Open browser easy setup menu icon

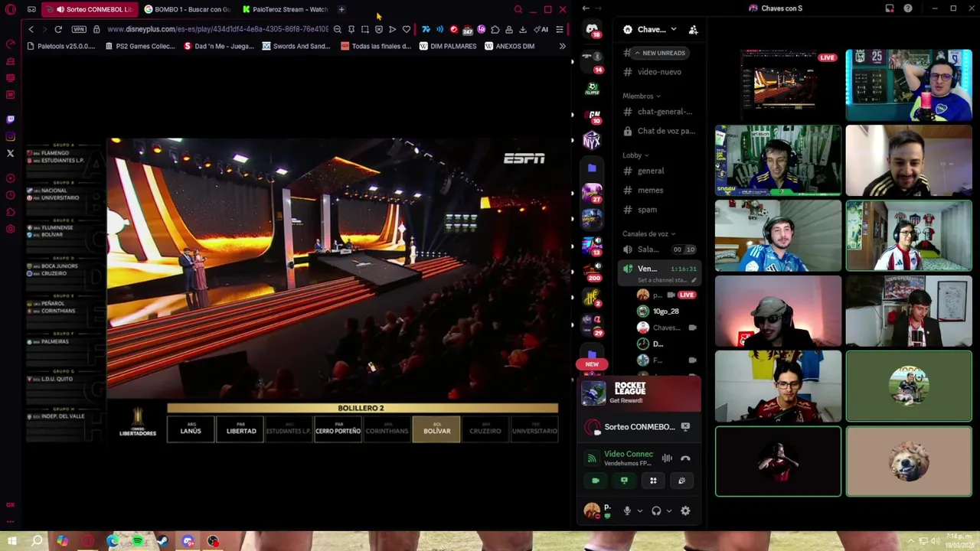point(559,29)
